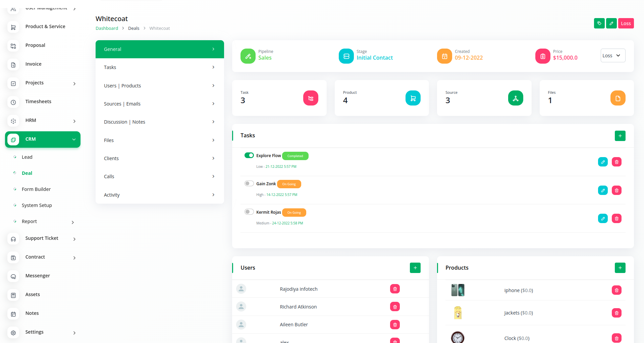This screenshot has height=343, width=644.
Task: Expand the HRM sidebar menu
Action: click(43, 121)
